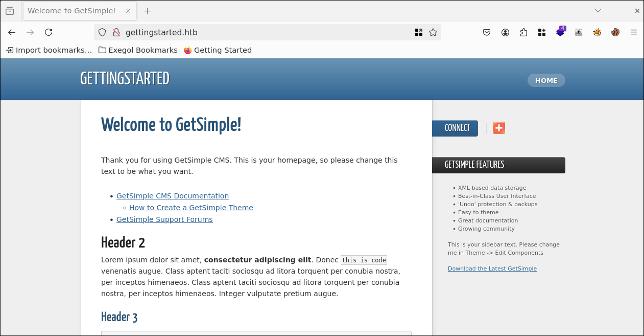
Task: Open the cookie manager extension
Action: [x=615, y=32]
